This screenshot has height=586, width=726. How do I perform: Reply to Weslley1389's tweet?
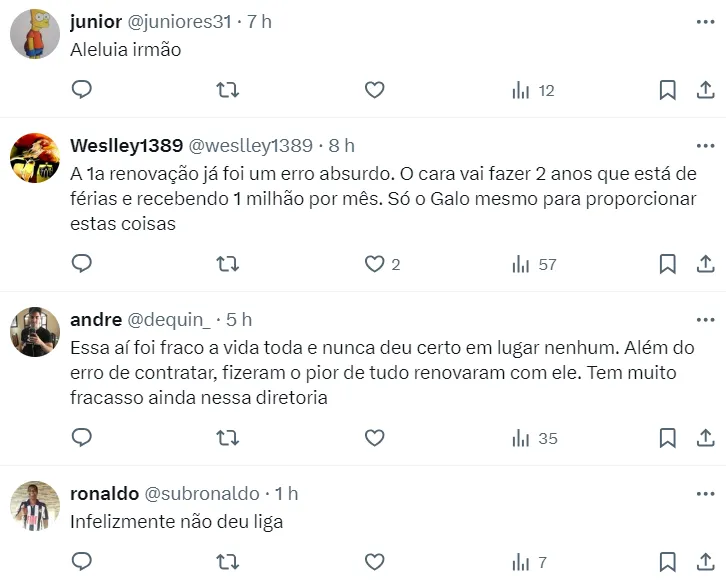(82, 265)
